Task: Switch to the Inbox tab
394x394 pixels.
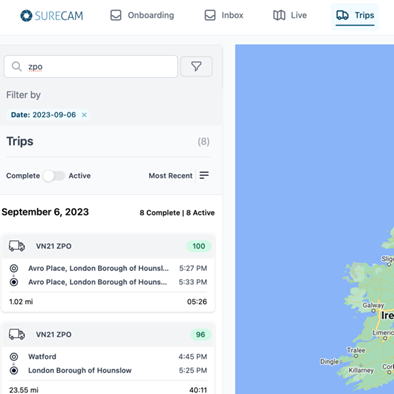Action: point(224,15)
